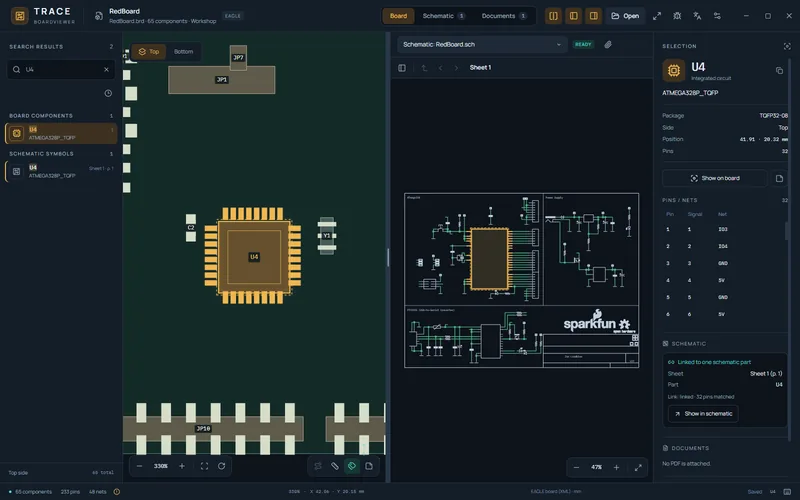The width and height of the screenshot is (800, 500).
Task: Fit board to view icon
Action: click(x=204, y=466)
